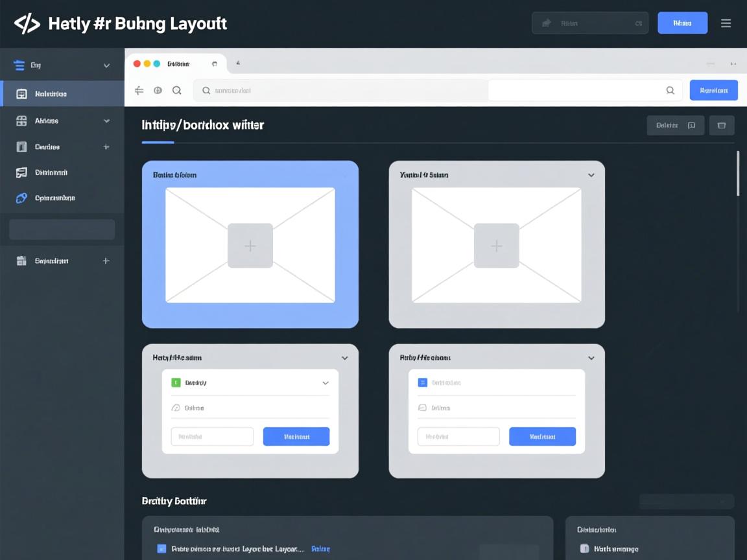Image resolution: width=747 pixels, height=560 pixels.
Task: Click the plus placeholder in the blue card
Action: [250, 246]
